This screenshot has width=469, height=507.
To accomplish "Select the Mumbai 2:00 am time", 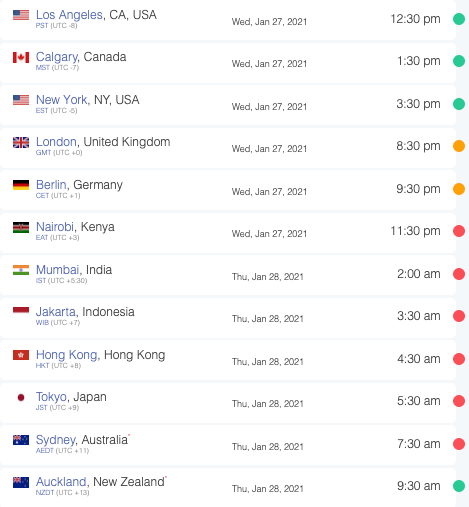I will click(419, 274).
